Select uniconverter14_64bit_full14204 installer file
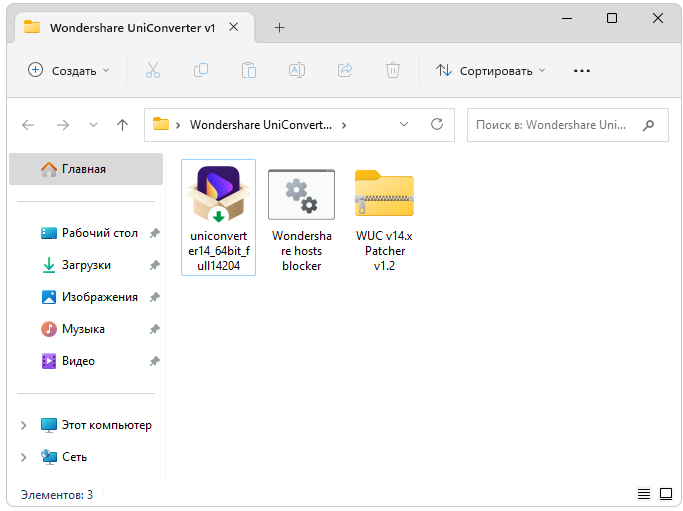The width and height of the screenshot is (683, 511). click(x=218, y=217)
